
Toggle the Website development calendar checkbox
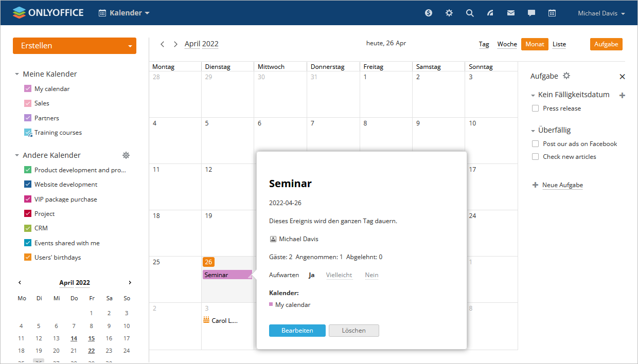click(x=28, y=185)
